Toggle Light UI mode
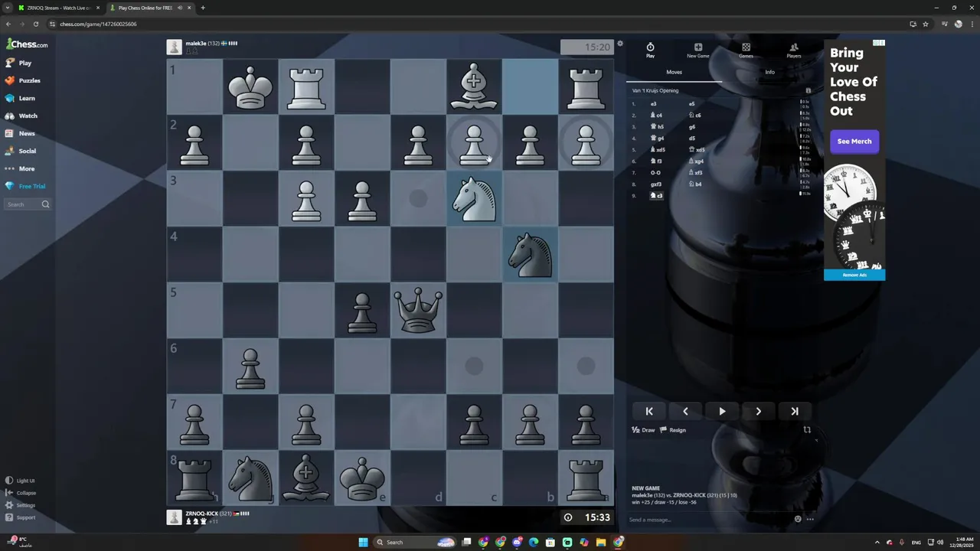Image resolution: width=980 pixels, height=551 pixels. click(21, 481)
